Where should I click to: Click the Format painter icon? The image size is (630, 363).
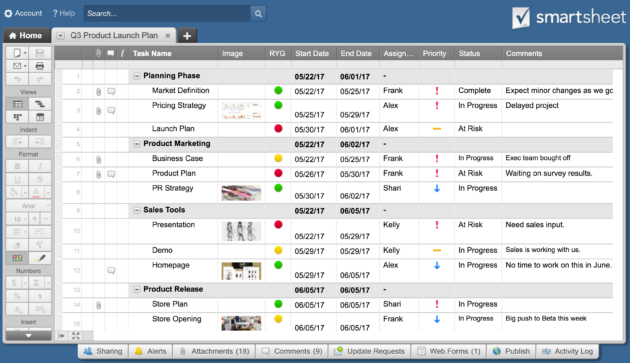pyautogui.click(x=40, y=245)
